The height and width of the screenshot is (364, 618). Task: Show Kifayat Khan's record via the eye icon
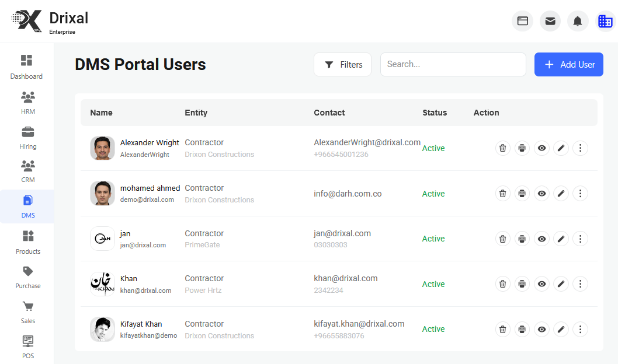(x=541, y=329)
